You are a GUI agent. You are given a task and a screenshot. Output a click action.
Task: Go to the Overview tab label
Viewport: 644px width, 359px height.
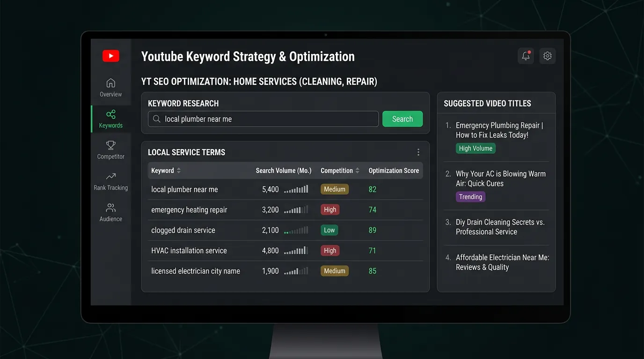tap(111, 94)
